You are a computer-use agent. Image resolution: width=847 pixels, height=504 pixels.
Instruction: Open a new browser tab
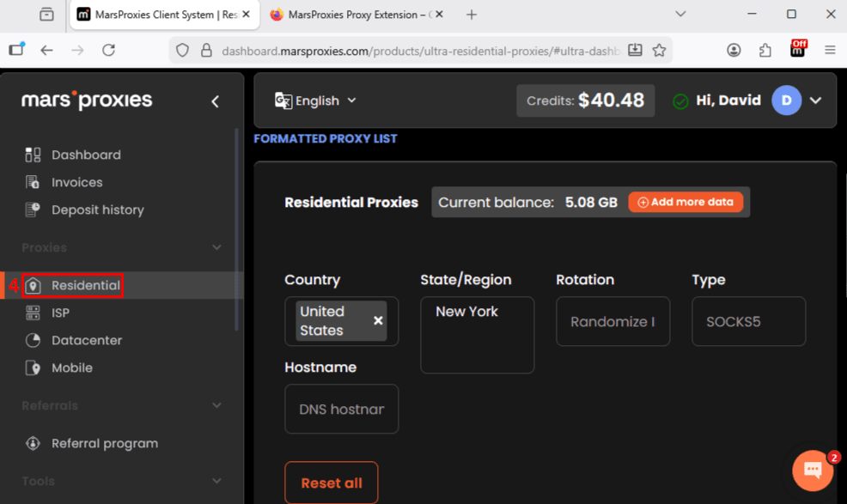click(x=472, y=15)
